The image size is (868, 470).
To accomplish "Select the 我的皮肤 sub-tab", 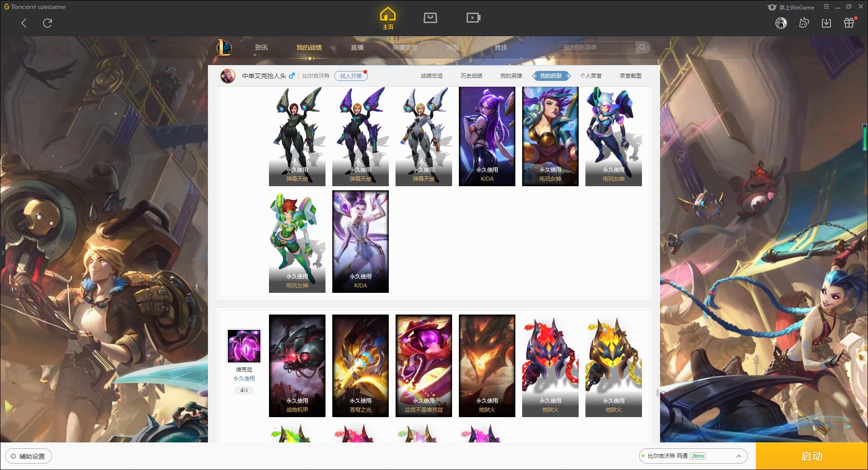I will 551,76.
